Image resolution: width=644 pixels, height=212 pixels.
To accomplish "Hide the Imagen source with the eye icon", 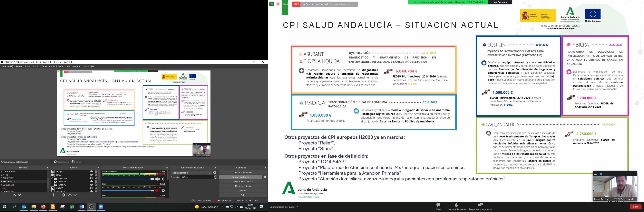I will [91, 171].
